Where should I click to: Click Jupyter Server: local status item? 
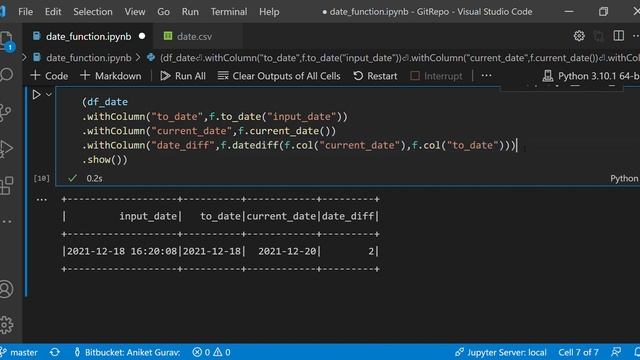[501, 352]
